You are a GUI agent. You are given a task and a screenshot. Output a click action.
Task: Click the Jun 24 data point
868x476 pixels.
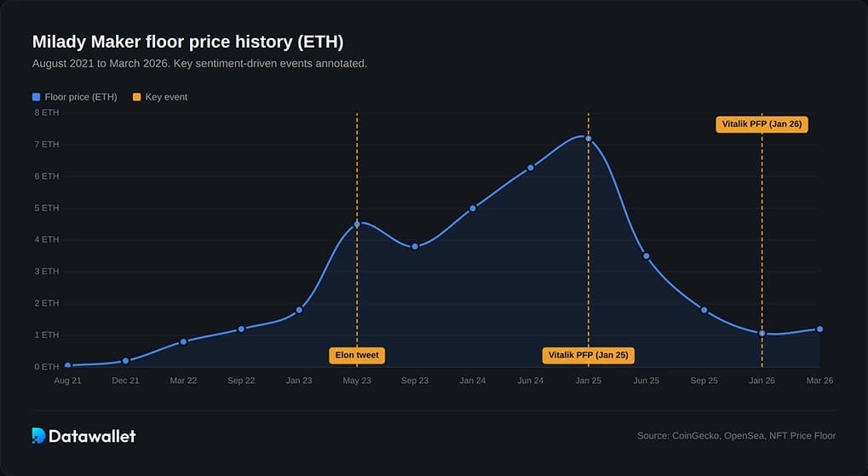point(531,168)
